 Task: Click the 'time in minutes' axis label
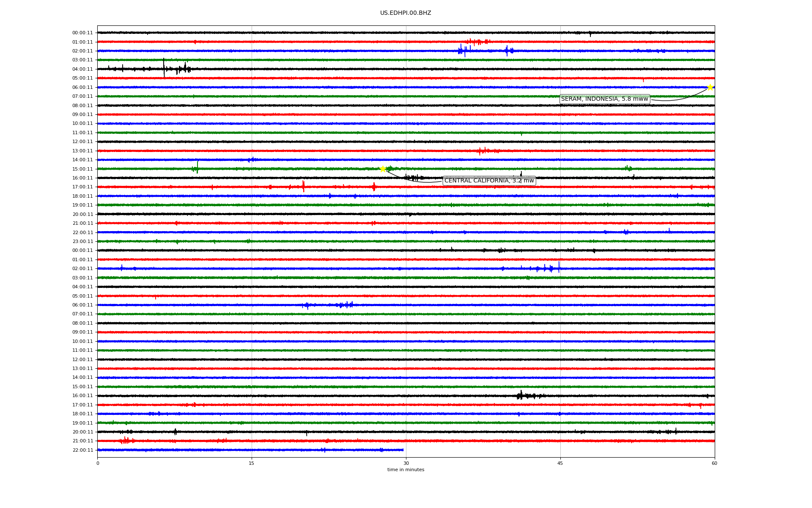(406, 470)
